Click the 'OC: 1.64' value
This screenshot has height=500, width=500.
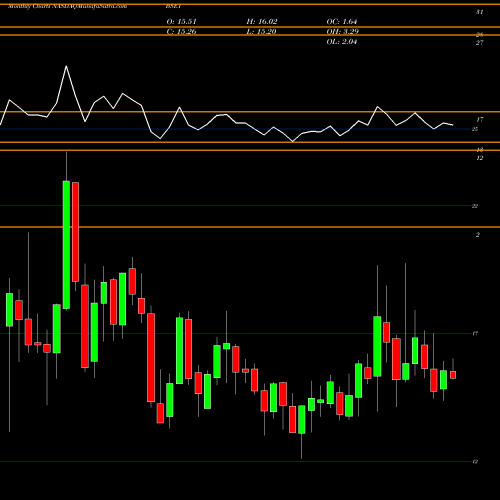pyautogui.click(x=342, y=22)
